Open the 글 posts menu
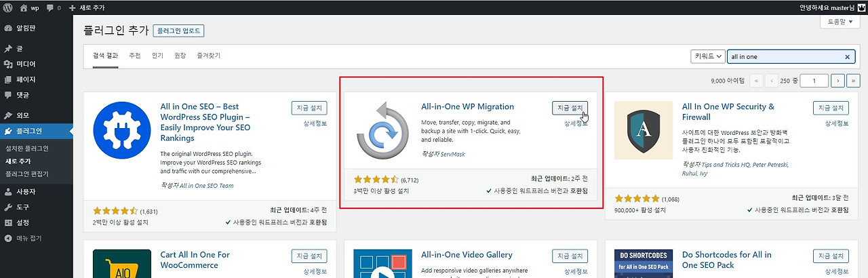The width and height of the screenshot is (868, 278). point(36,49)
